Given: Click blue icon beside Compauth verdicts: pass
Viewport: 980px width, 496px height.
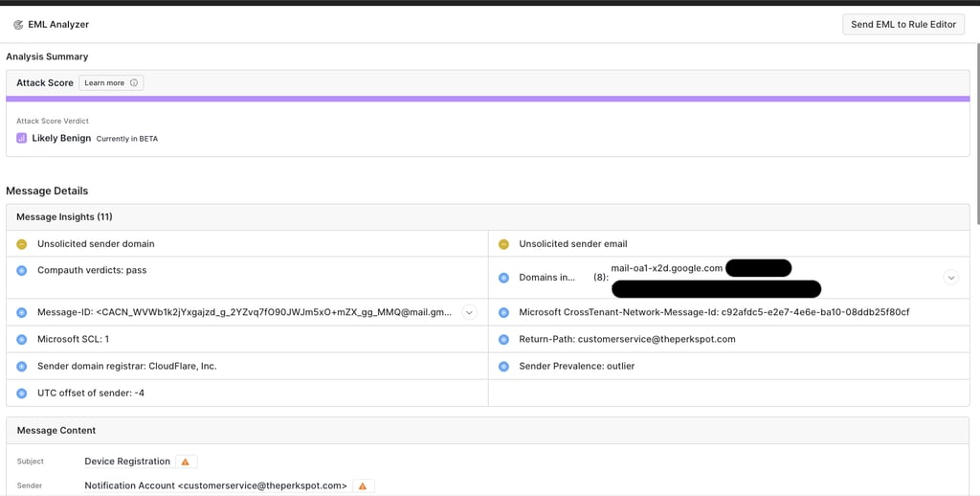Looking at the screenshot, I should pyautogui.click(x=22, y=271).
